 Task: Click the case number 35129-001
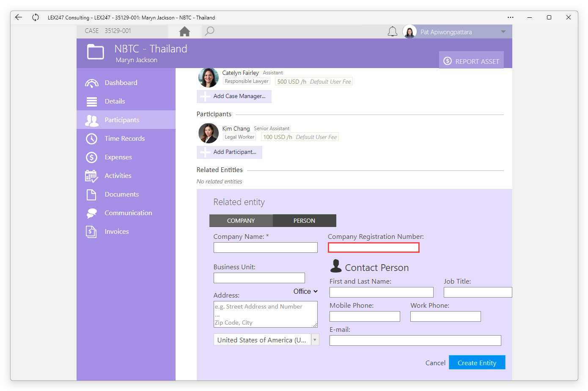click(x=118, y=31)
